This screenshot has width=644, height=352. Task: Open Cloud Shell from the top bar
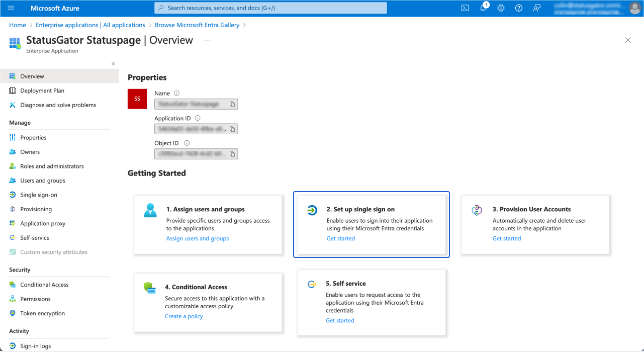click(466, 8)
